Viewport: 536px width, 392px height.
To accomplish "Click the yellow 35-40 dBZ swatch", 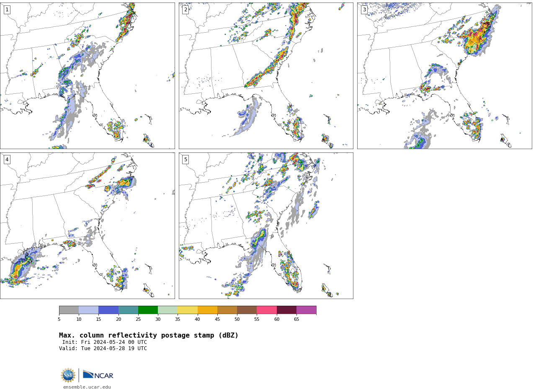I will [x=188, y=310].
